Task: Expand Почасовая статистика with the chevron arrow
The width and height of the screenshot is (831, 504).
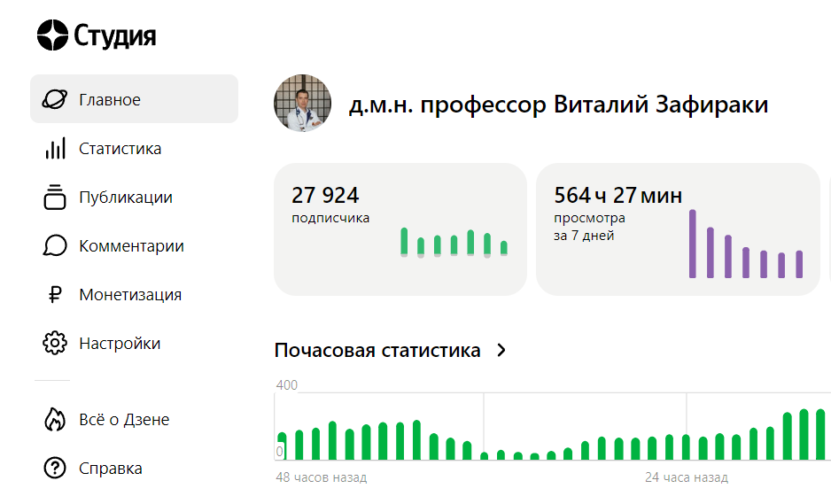Action: tap(501, 350)
